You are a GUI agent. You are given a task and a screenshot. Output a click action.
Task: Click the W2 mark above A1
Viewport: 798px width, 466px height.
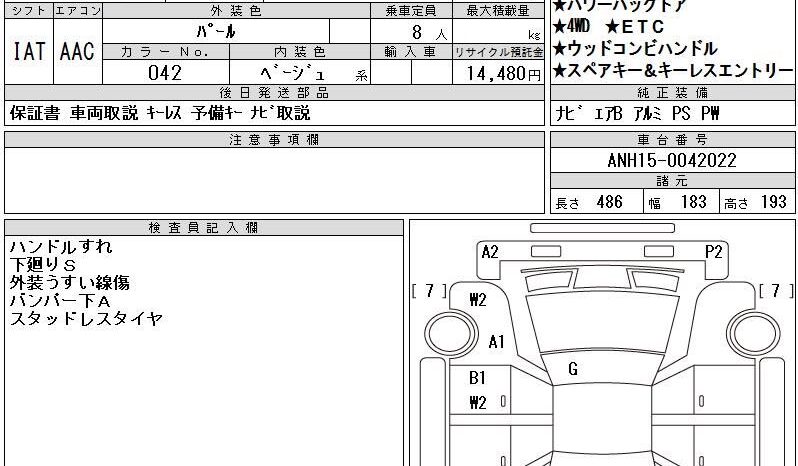point(478,300)
